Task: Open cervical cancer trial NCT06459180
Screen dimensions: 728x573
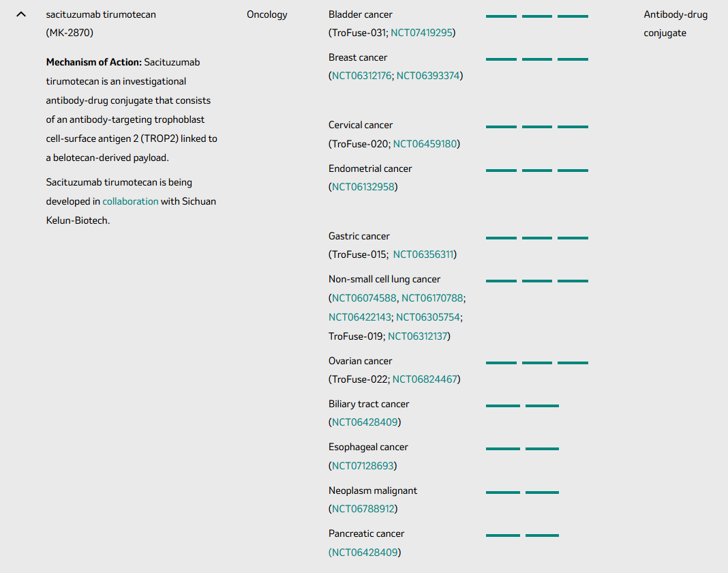Action: (x=425, y=144)
